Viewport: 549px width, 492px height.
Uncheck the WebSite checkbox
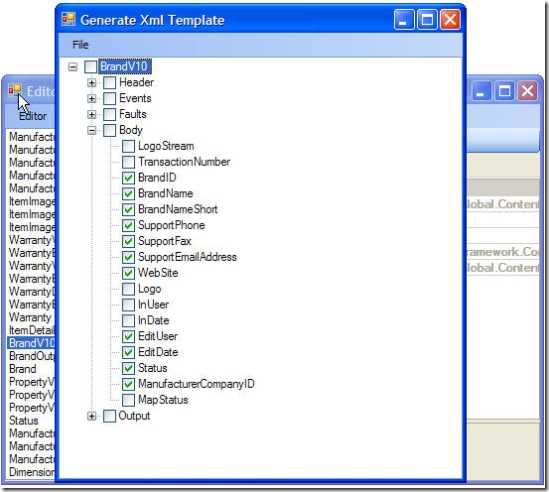point(128,273)
